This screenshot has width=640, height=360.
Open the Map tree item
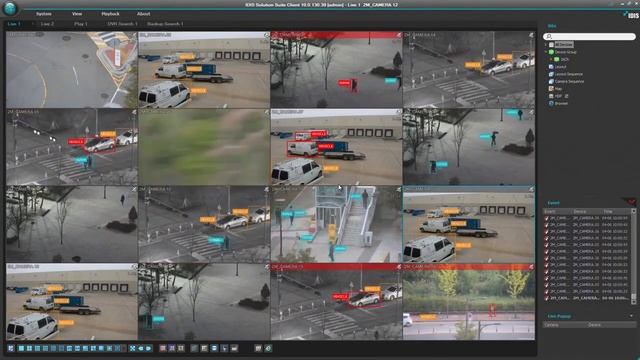point(558,89)
